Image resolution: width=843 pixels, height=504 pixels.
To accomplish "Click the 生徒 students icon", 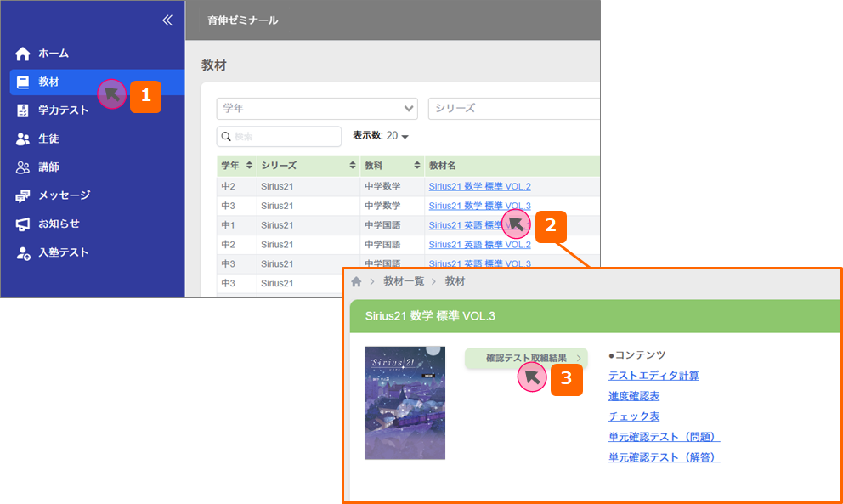I will pos(23,139).
